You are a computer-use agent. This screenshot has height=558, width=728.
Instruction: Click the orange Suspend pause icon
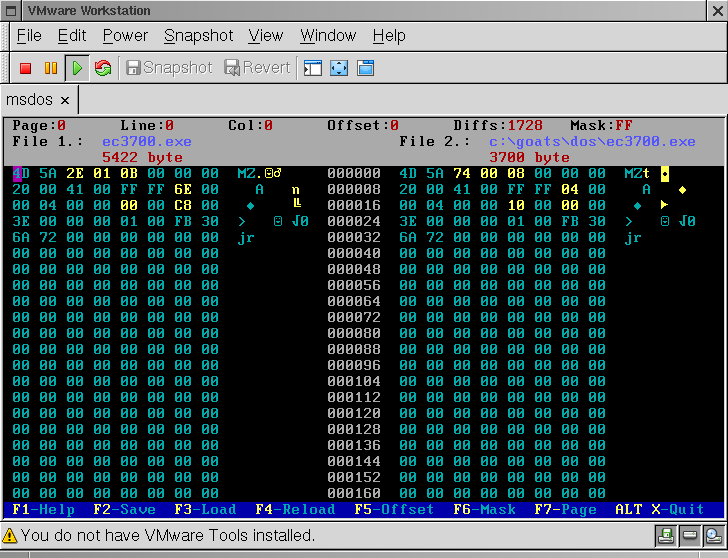[x=51, y=68]
